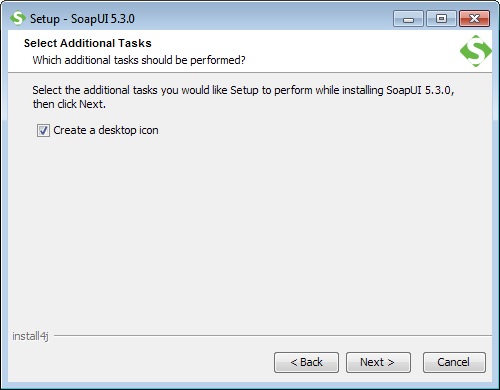The height and width of the screenshot is (390, 500).
Task: Uncheck the Create a desktop icon checkbox
Action: pos(43,130)
